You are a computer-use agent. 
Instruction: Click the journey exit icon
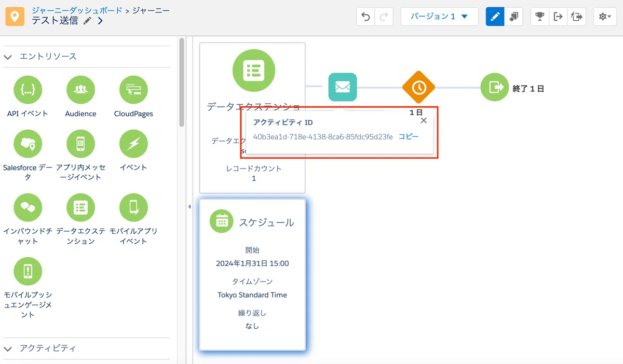pyautogui.click(x=495, y=87)
